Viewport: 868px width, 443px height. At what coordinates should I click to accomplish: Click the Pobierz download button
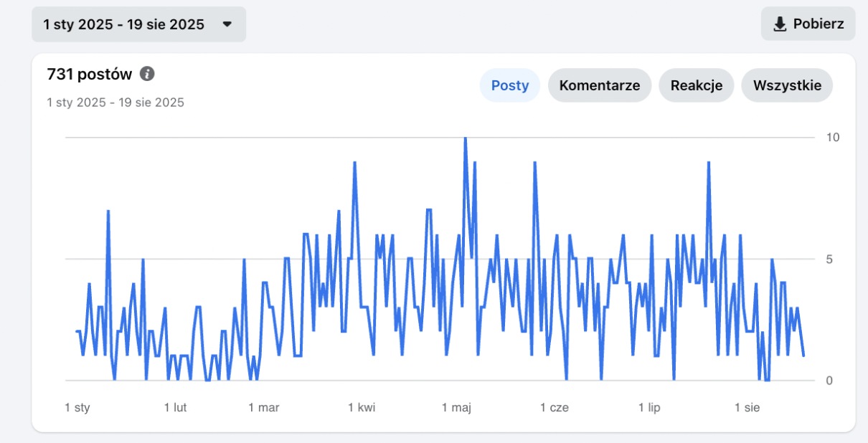(x=808, y=24)
